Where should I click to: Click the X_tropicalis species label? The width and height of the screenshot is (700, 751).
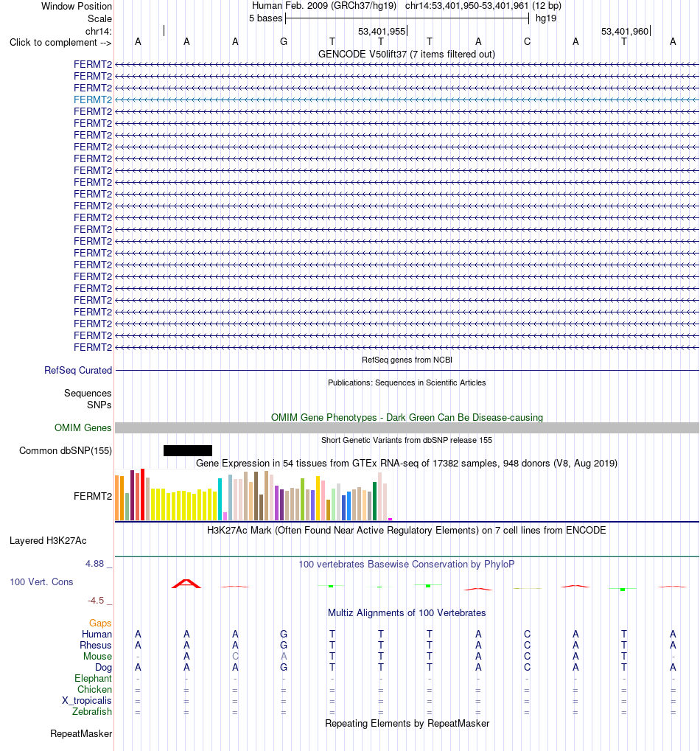(87, 700)
